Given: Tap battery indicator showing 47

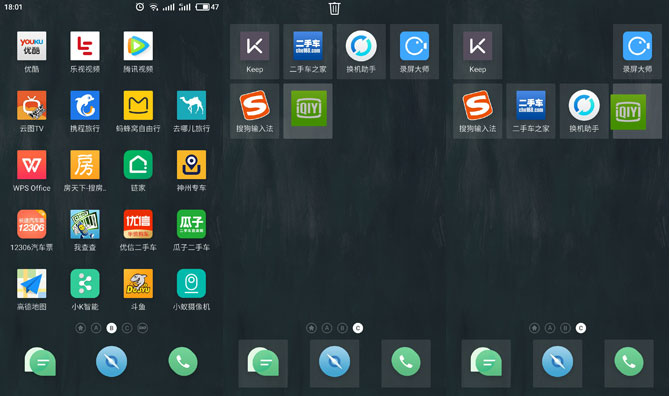Looking at the screenshot, I should click(207, 7).
